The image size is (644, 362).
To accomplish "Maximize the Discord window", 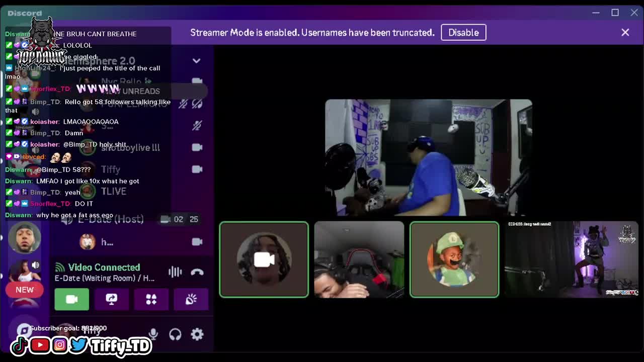I will click(x=615, y=13).
